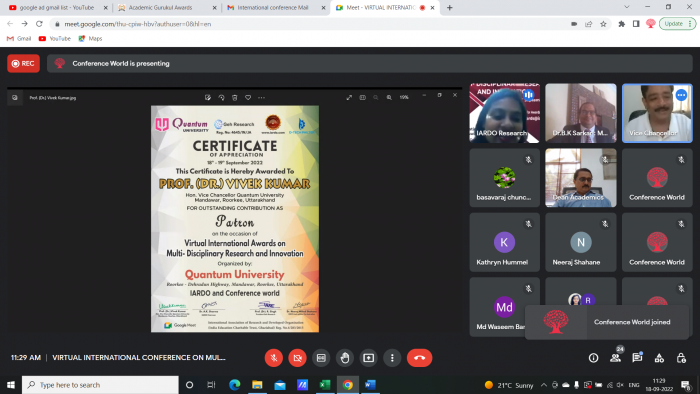Open the Present now screen share icon
The width and height of the screenshot is (700, 394).
[368, 358]
